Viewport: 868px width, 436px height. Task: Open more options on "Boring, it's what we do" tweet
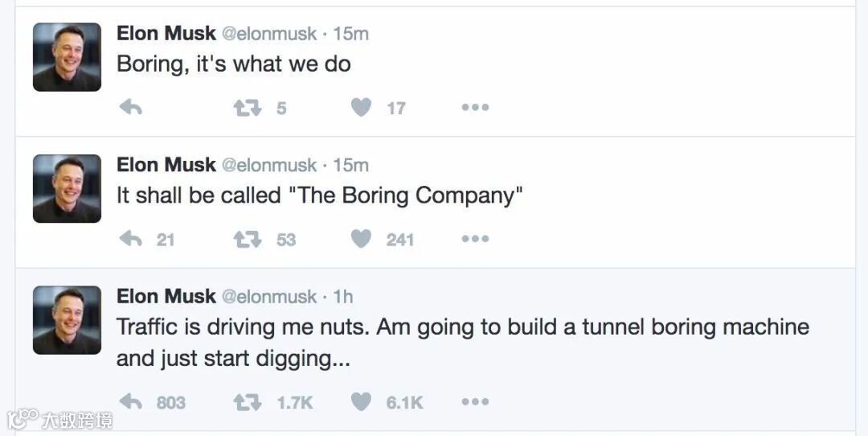point(475,108)
